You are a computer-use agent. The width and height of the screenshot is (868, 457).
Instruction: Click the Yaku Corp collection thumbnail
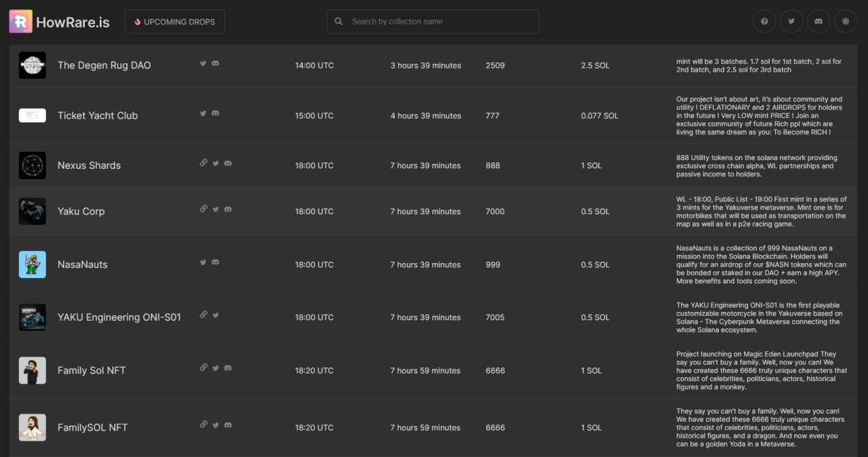point(33,212)
